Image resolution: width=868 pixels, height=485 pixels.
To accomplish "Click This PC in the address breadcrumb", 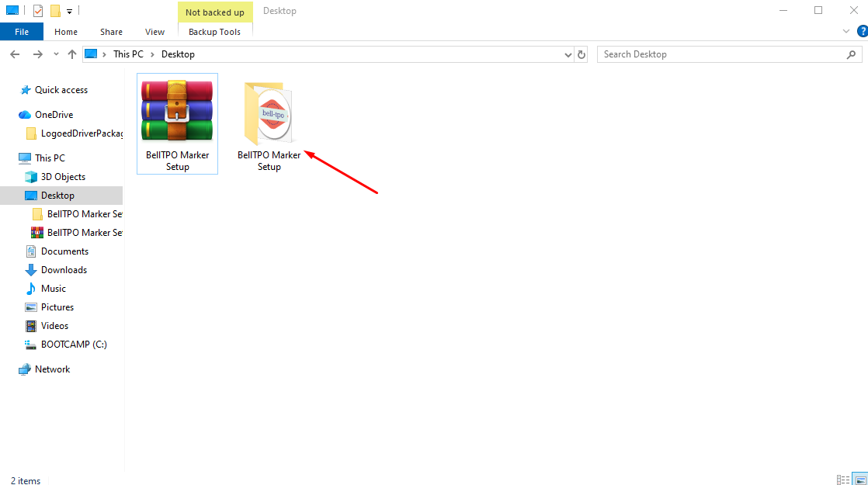I will click(128, 54).
